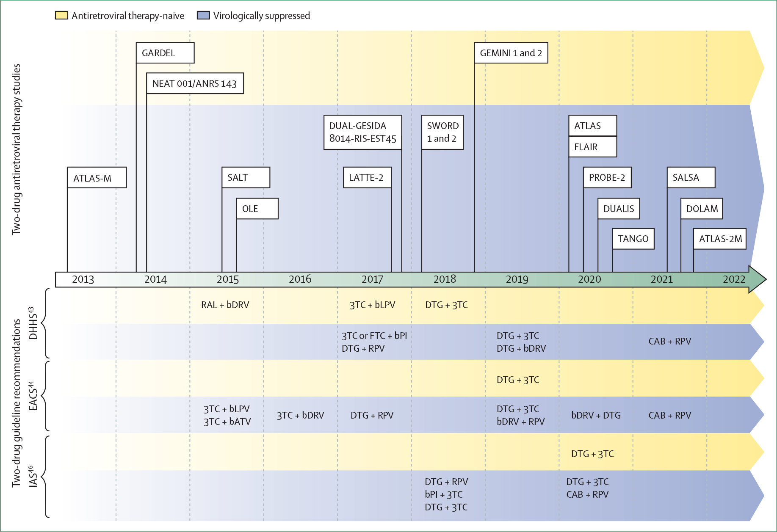Screen dimensions: 777x532
Task: Click DTG + 3TC in DHHS naive row
Action: pyautogui.click(x=446, y=305)
